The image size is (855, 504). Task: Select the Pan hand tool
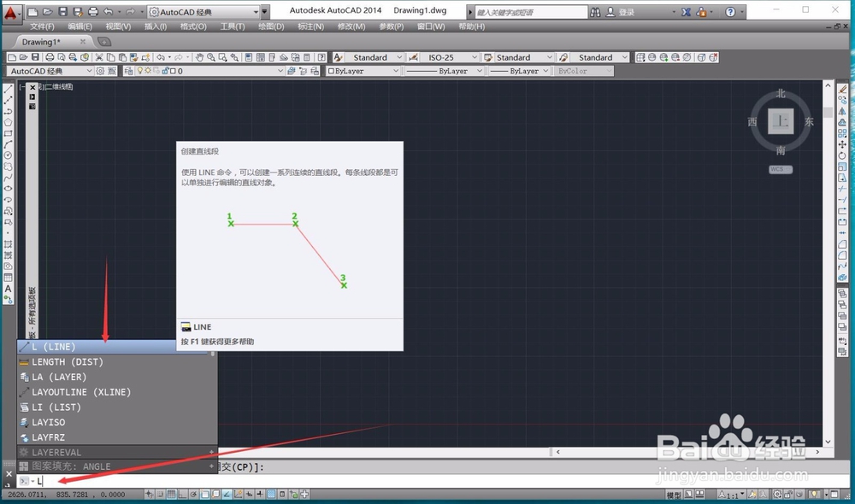tap(199, 57)
